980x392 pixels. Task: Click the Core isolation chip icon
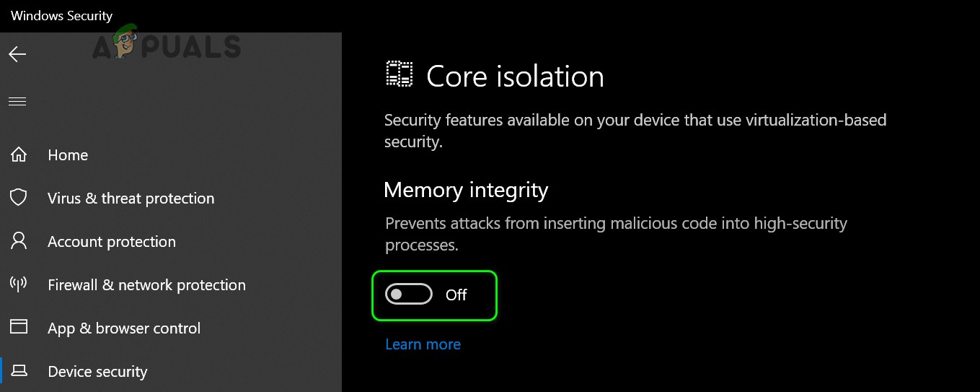click(399, 75)
